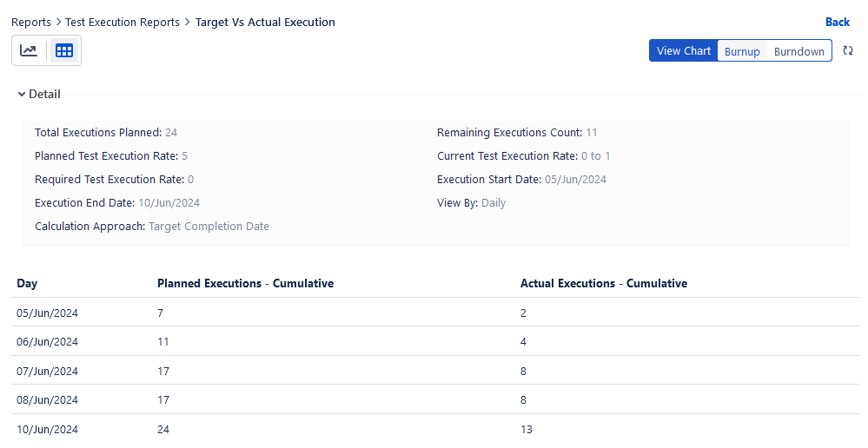Viewport: 868px width, 448px height.
Task: Click View By Daily value
Action: [494, 203]
